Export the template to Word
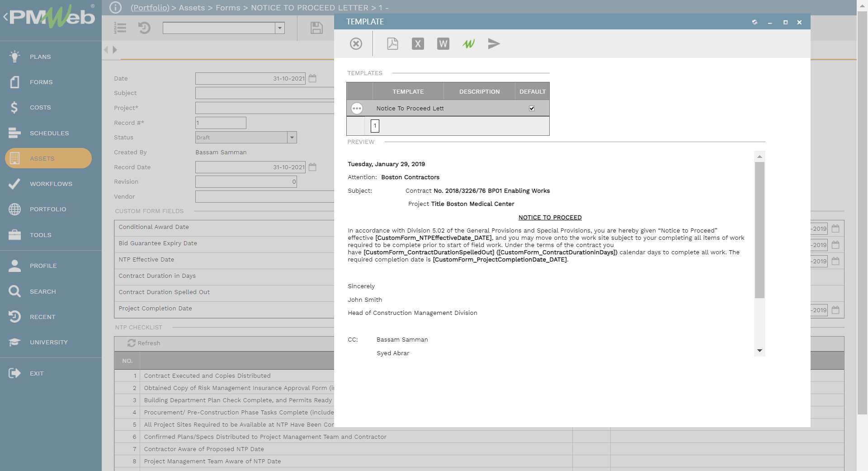 [443, 44]
